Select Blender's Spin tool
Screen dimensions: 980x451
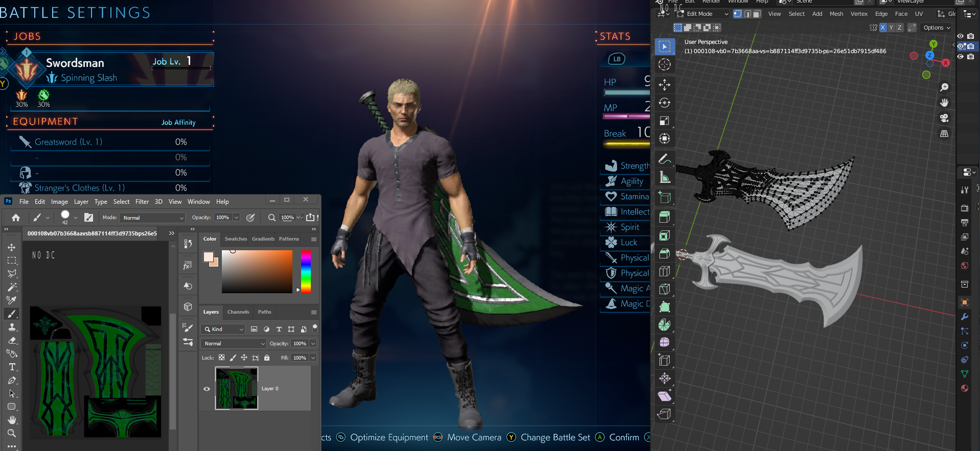[x=665, y=324]
